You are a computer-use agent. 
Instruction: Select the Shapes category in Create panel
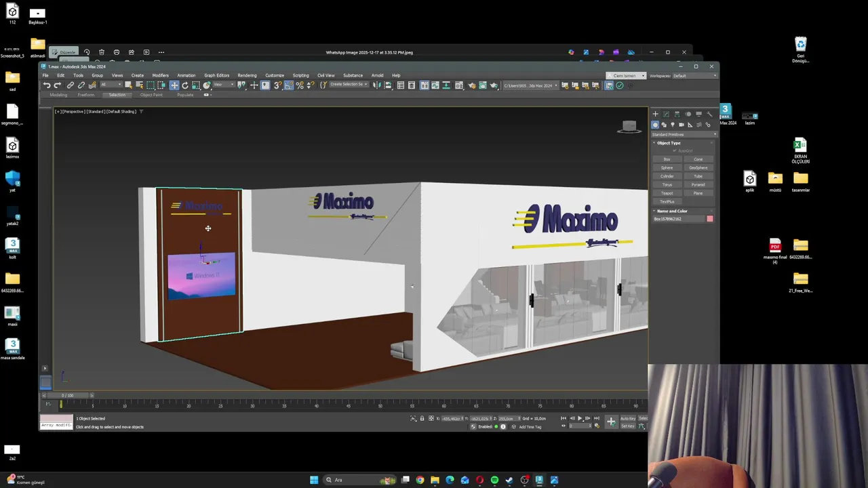(x=664, y=125)
